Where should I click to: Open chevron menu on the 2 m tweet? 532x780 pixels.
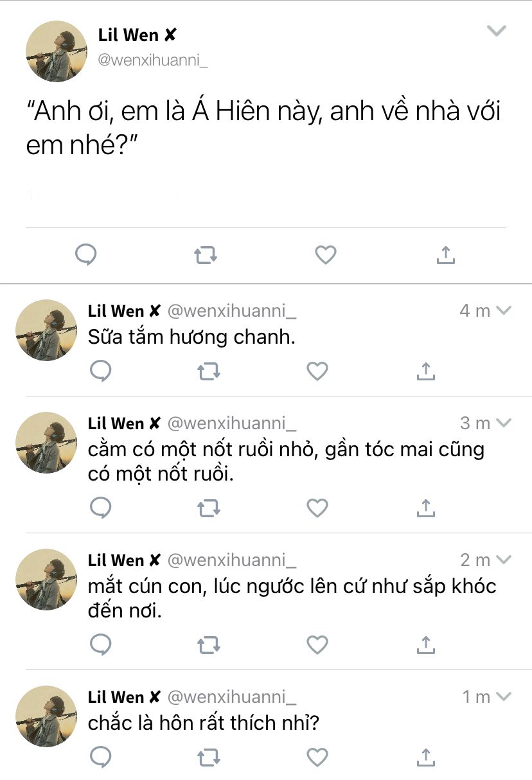504,560
